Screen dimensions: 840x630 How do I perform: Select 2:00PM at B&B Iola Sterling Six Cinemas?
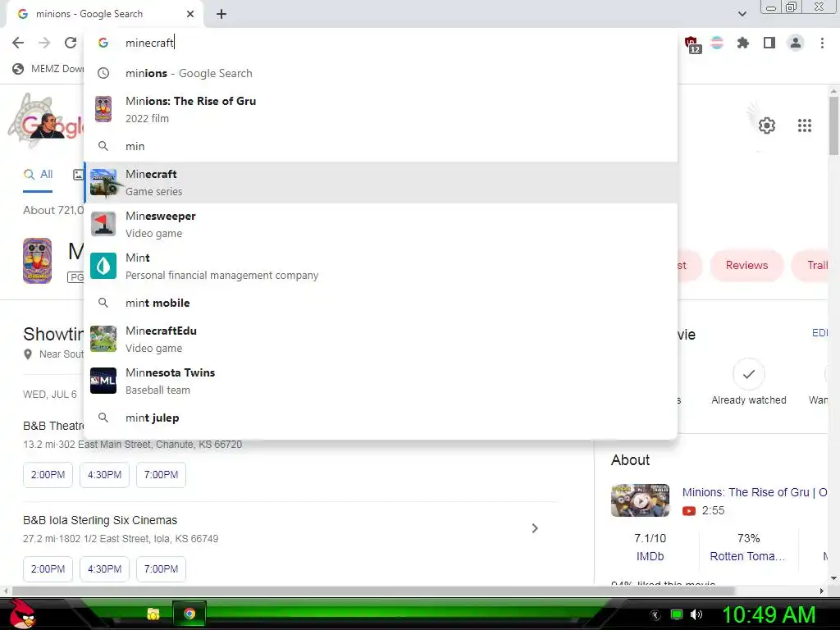pos(48,569)
